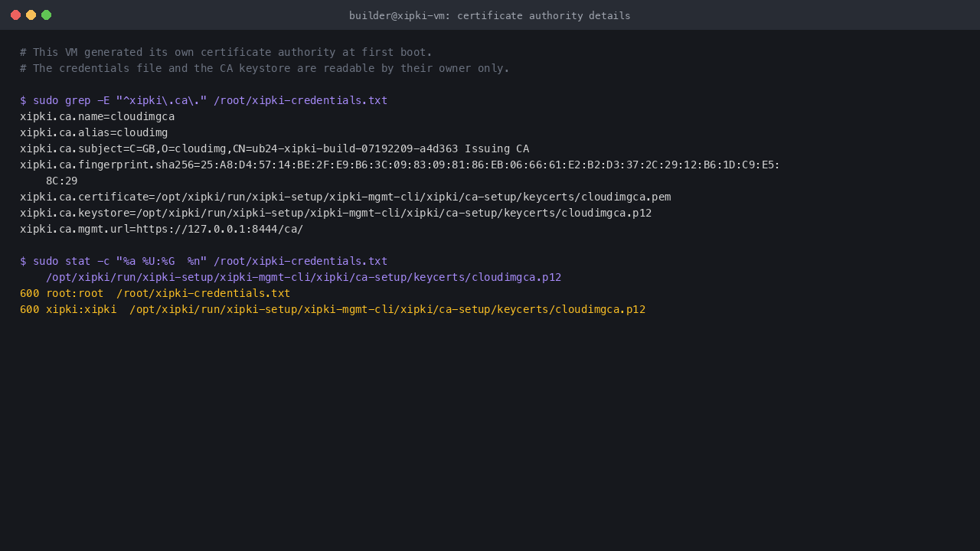
Task: Click the xipki.ca.subject line
Action: click(x=274, y=148)
